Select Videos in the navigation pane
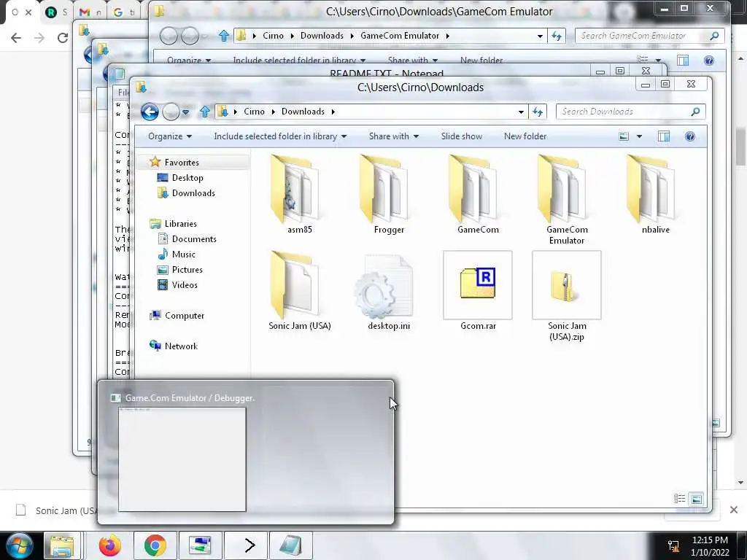Viewport: 747px width, 560px height. pyautogui.click(x=185, y=285)
